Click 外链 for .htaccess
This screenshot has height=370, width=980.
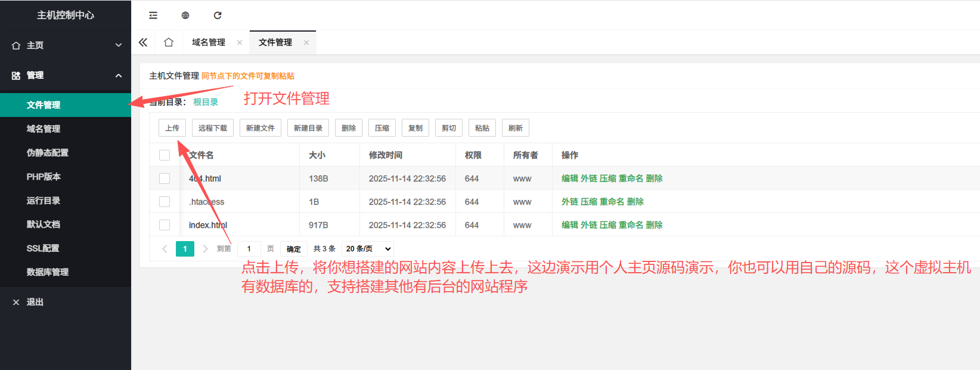(x=570, y=202)
